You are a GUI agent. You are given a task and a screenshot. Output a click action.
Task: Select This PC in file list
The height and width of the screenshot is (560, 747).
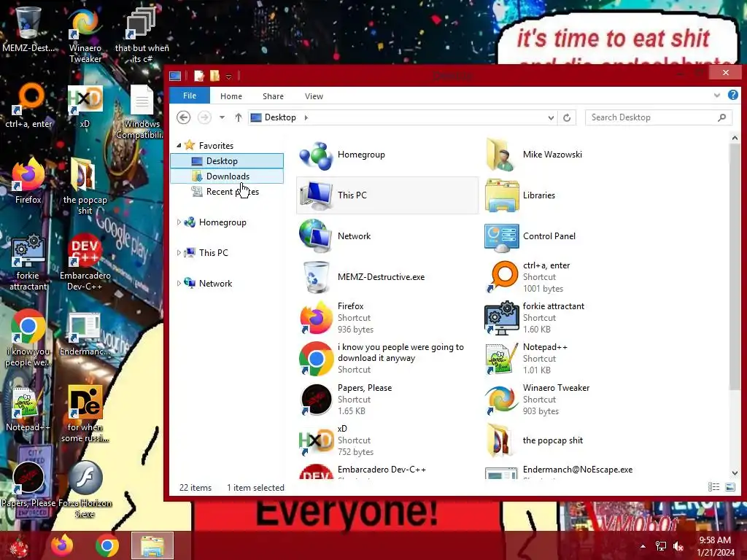point(387,195)
